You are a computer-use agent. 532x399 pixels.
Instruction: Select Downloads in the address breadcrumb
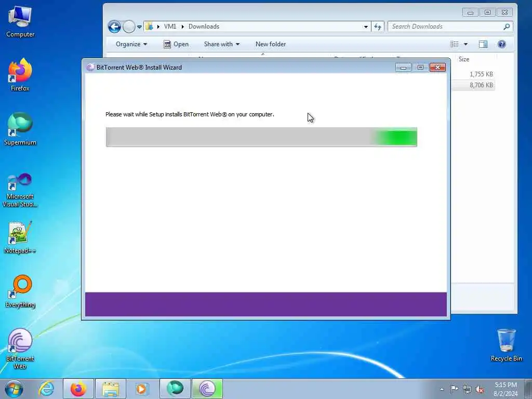[x=204, y=26]
